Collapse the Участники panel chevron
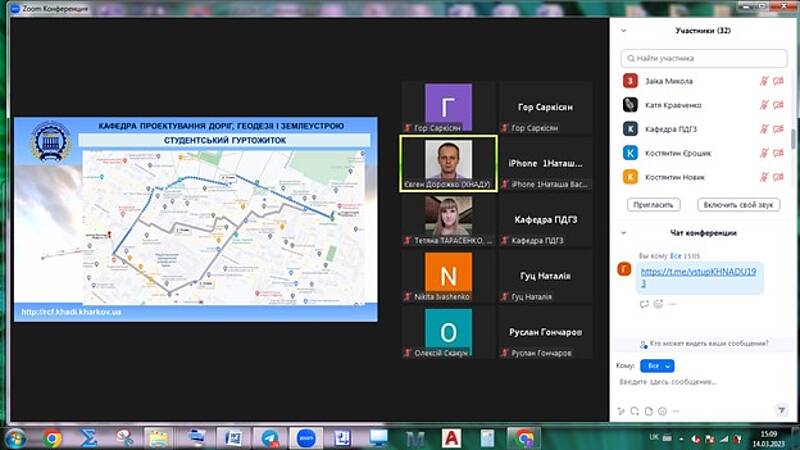This screenshot has width=800, height=450. 623,31
